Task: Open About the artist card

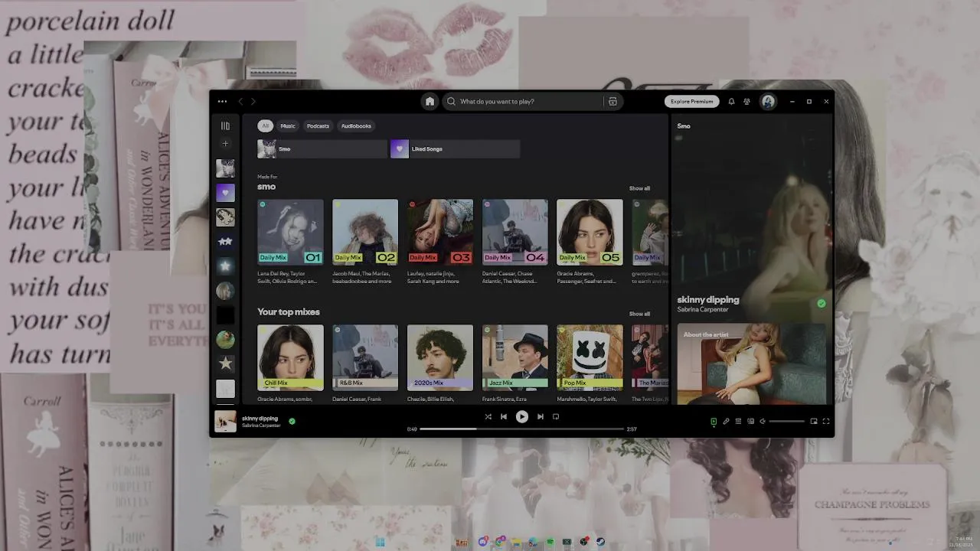Action: pyautogui.click(x=751, y=364)
